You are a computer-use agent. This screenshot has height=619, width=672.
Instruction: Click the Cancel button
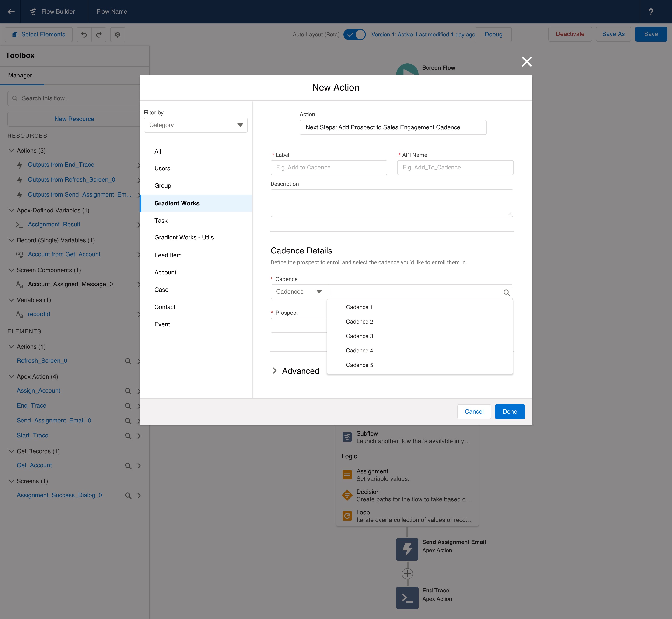(474, 412)
